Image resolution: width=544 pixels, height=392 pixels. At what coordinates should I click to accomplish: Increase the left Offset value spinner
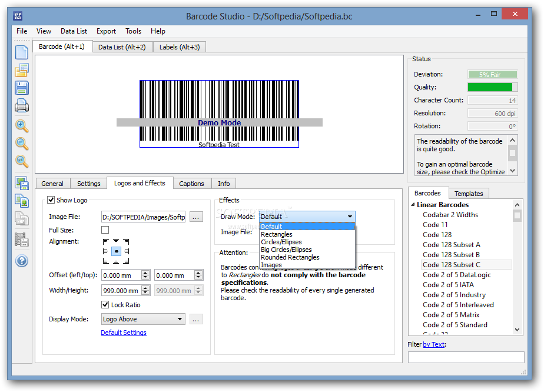(145, 273)
